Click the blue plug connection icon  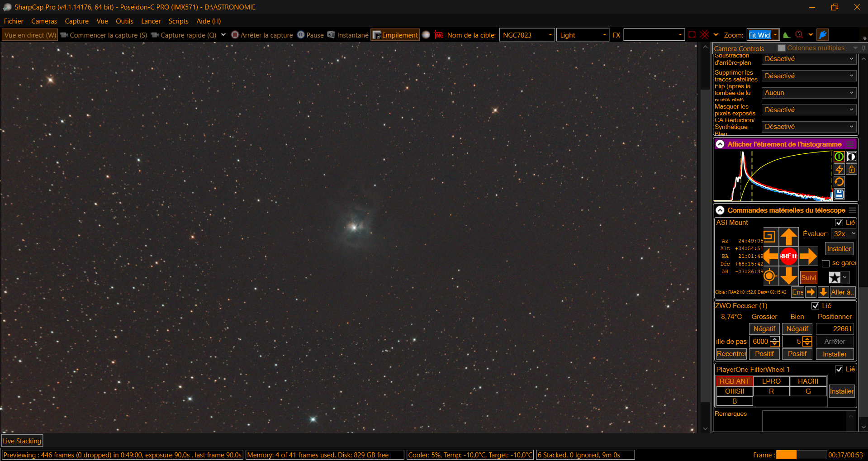[x=823, y=35]
